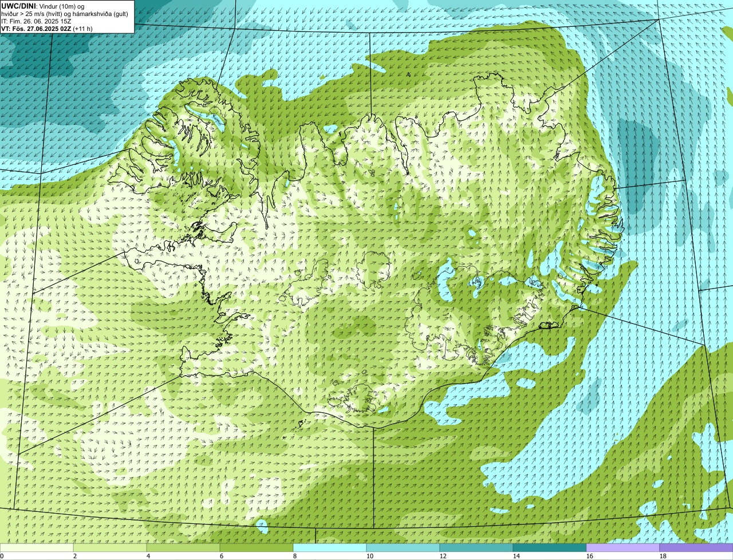Click the '8' scale label
Screen dimensions: 733x560
coord(295,556)
